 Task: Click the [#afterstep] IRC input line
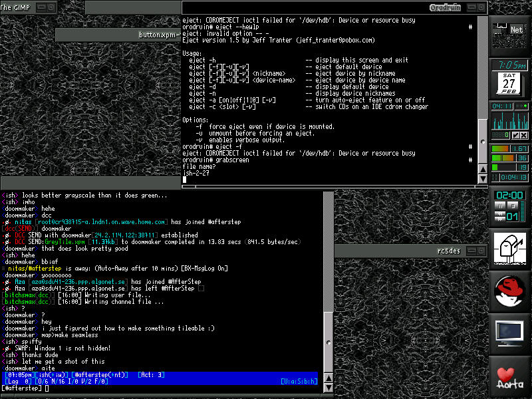[x=160, y=388]
